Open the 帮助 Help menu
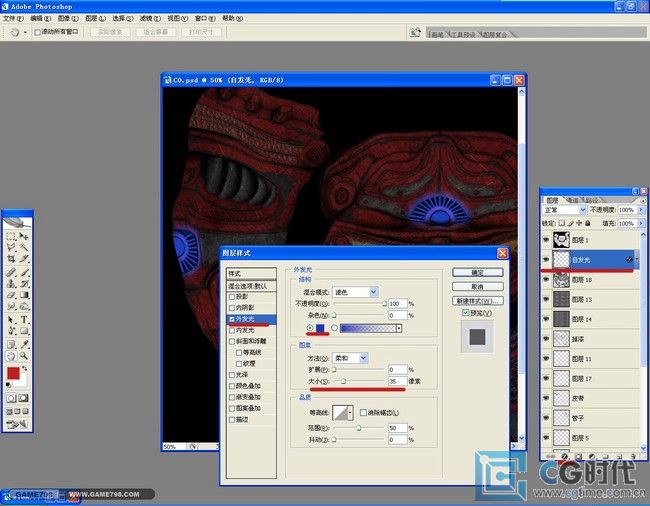650x506 pixels. coord(233,18)
